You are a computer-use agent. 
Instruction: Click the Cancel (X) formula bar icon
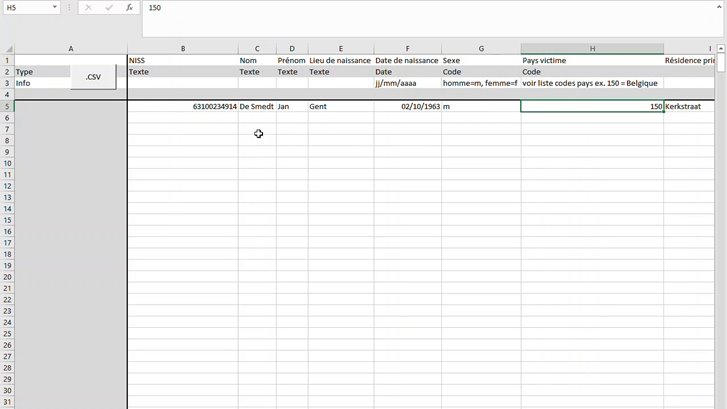pos(88,7)
